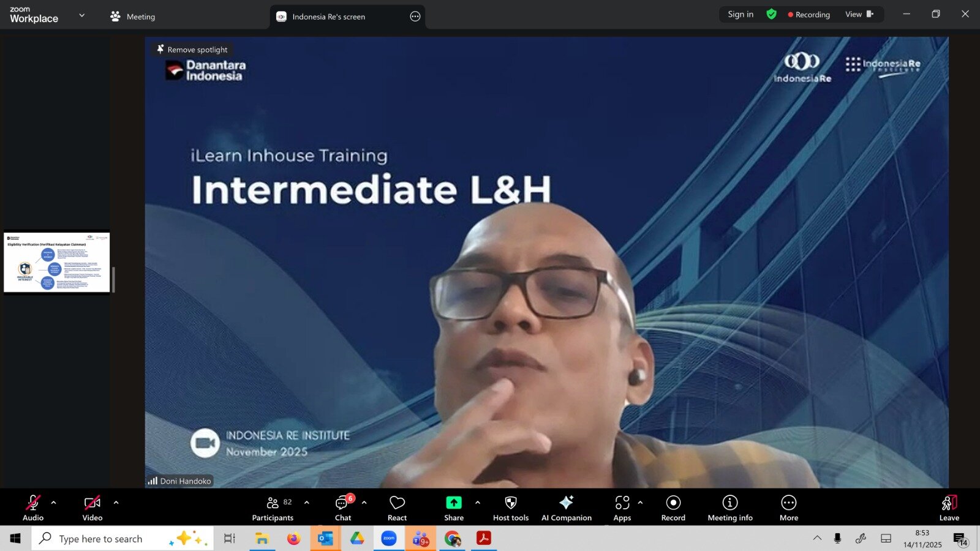
Task: Open the View layout dropdown
Action: tap(859, 15)
